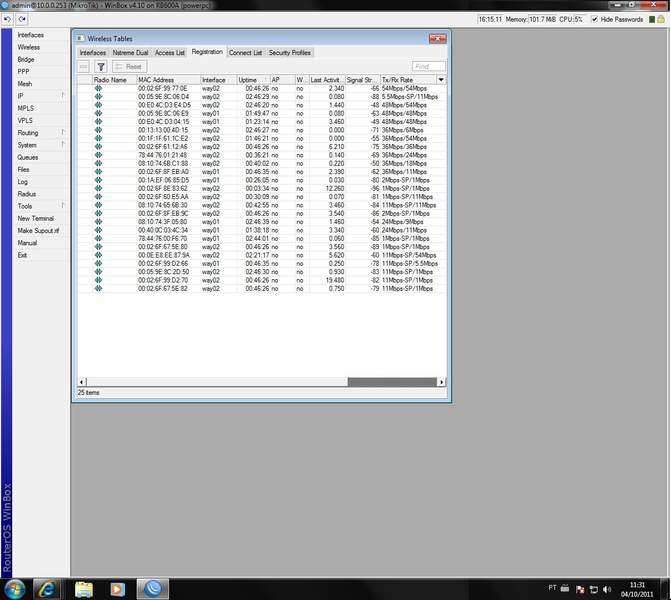Toggle Hide Passwords checkbox
This screenshot has height=600, width=671.
[x=594, y=19]
